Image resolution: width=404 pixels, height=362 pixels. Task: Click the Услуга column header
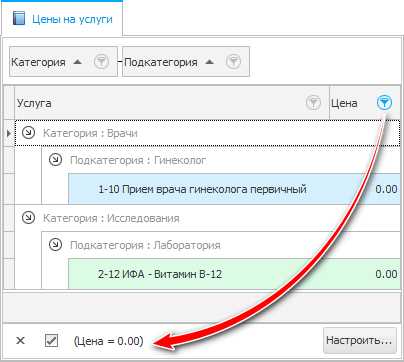coord(172,103)
